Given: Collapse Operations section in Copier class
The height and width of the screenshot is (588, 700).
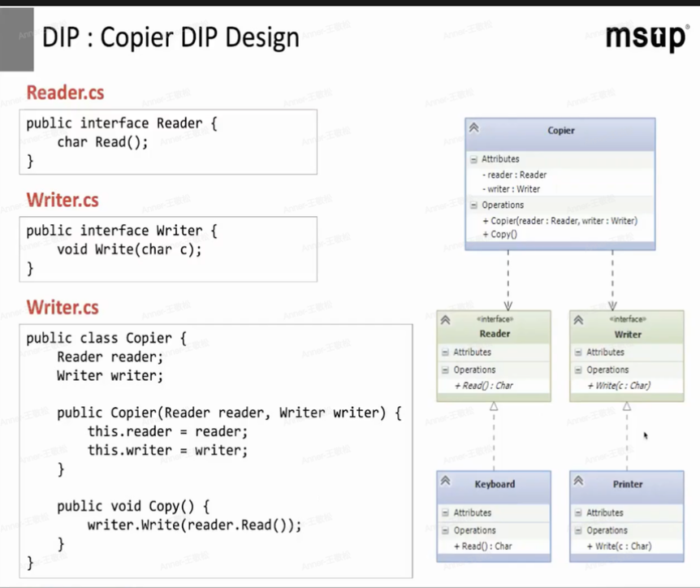Looking at the screenshot, I should point(473,205).
